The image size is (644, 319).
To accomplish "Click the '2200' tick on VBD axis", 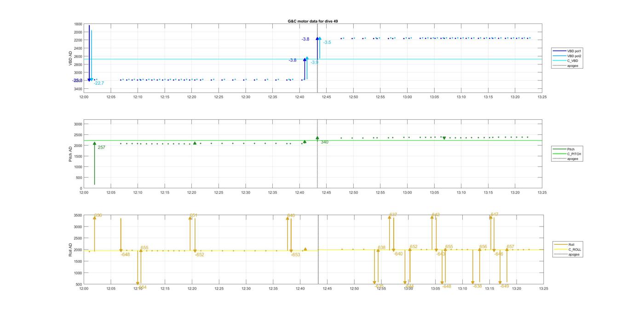I will point(78,41).
